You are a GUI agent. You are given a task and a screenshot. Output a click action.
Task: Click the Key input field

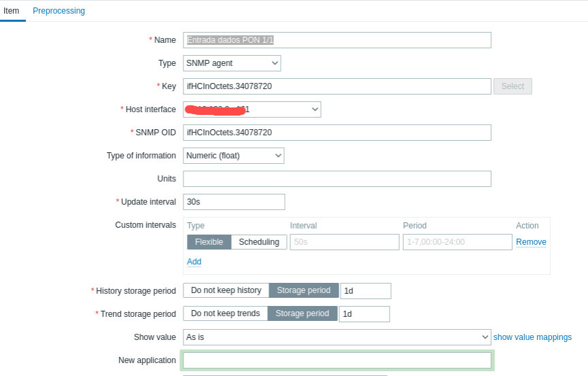pos(337,86)
